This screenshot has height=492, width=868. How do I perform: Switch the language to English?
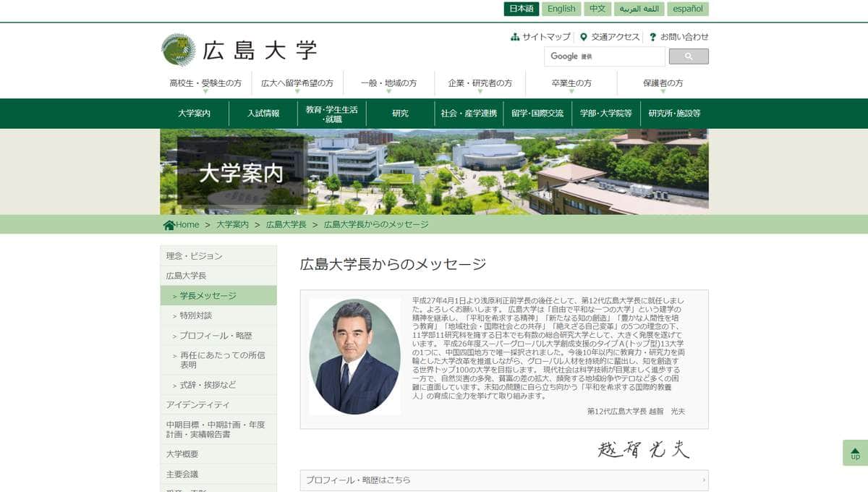tap(561, 9)
